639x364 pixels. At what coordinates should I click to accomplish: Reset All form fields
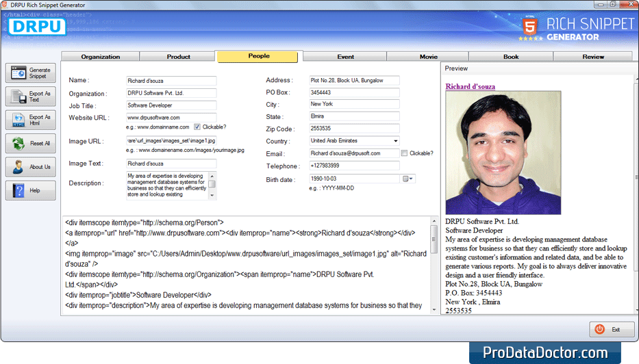(31, 143)
